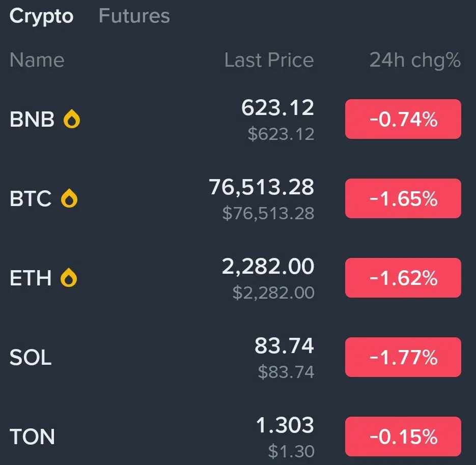Select the BTC coin name
476x465 pixels.
coord(31,199)
